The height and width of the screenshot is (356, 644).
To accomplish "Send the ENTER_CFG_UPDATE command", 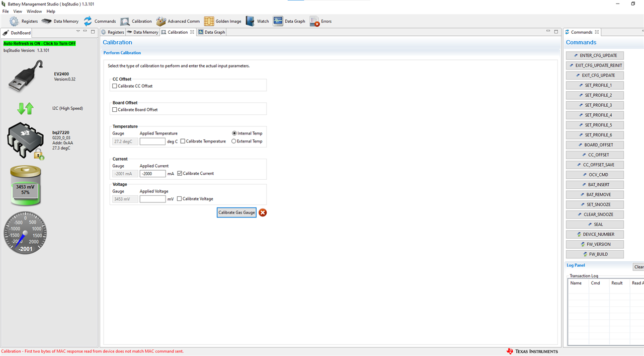I will pyautogui.click(x=595, y=55).
